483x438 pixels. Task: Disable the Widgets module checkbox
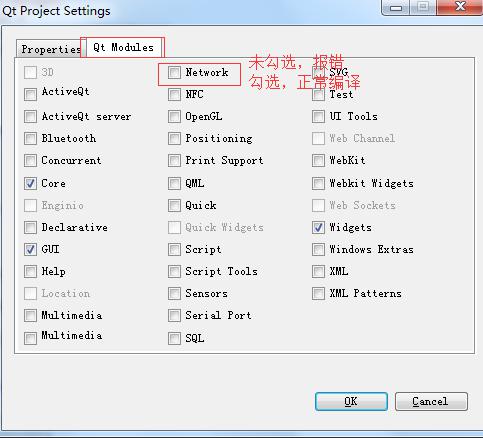(x=318, y=227)
